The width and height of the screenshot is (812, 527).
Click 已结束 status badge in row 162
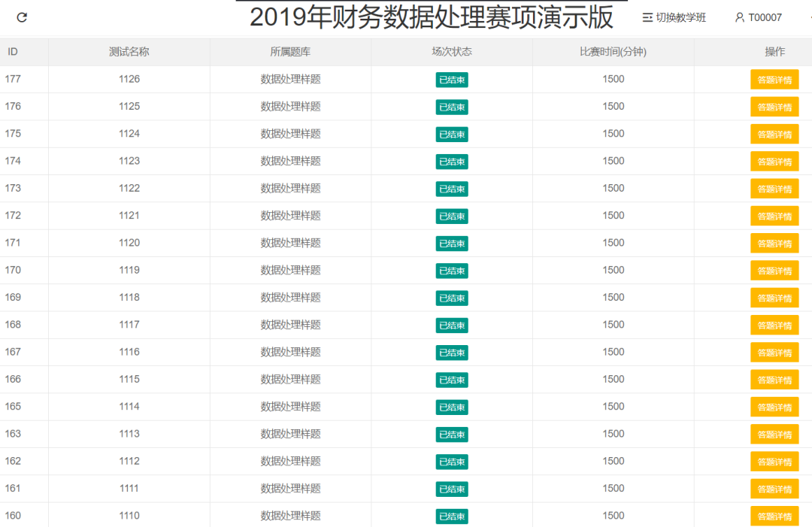(452, 462)
